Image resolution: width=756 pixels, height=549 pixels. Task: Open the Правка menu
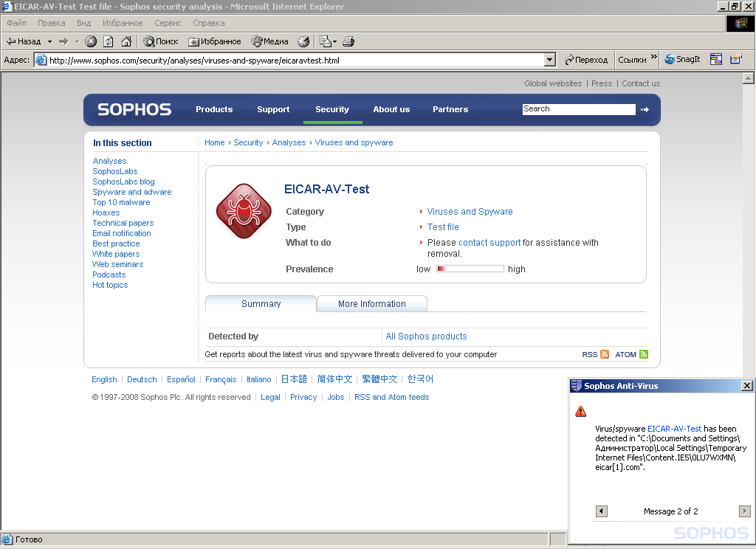click(x=51, y=23)
